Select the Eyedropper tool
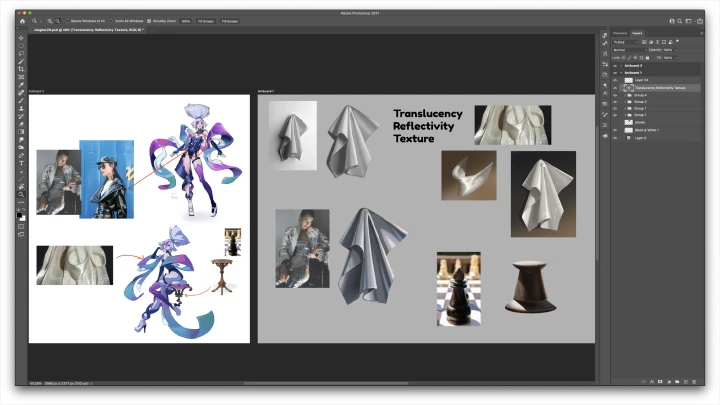Viewport: 720px width, 405px height. pos(21,85)
